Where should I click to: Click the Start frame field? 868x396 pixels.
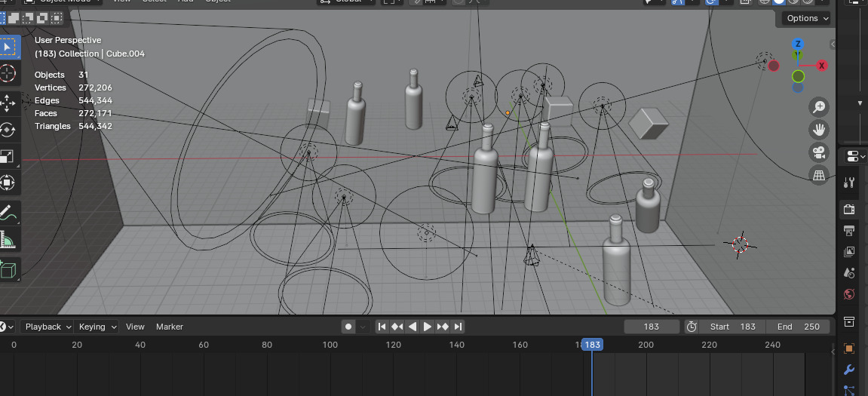coord(732,327)
